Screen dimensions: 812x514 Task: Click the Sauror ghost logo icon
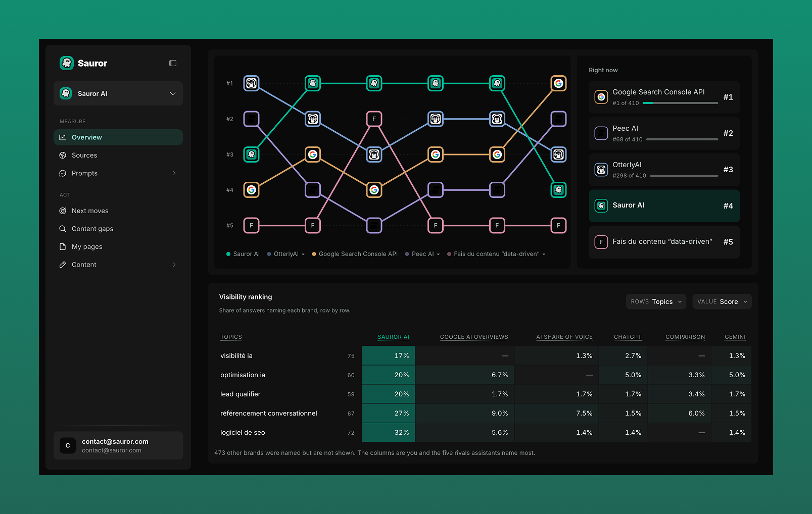[x=67, y=63]
